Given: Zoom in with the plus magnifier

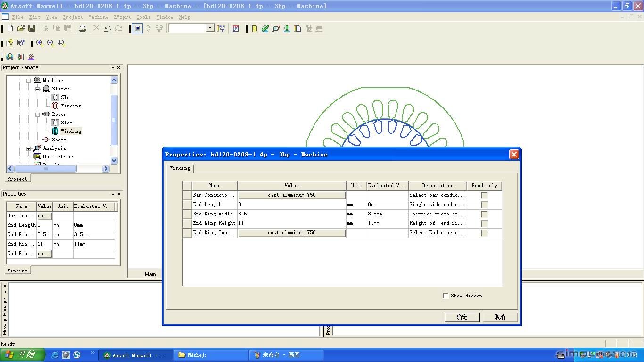Looking at the screenshot, I should (x=40, y=42).
